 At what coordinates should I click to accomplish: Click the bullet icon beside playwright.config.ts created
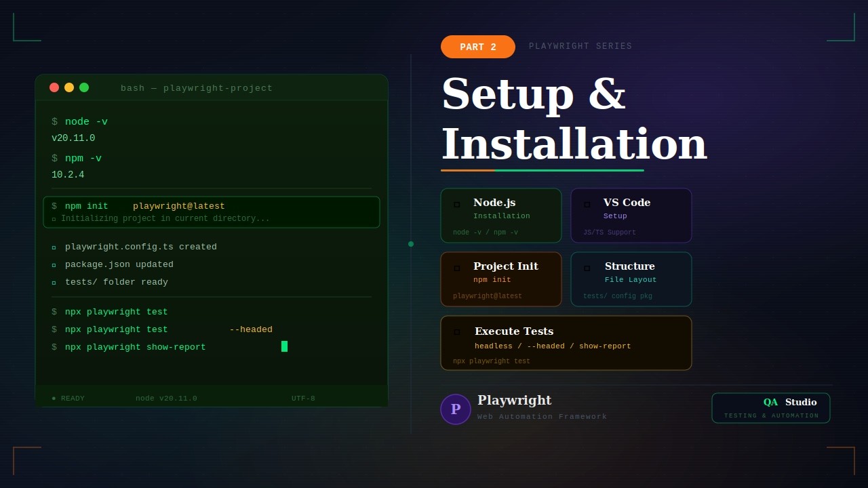point(54,247)
